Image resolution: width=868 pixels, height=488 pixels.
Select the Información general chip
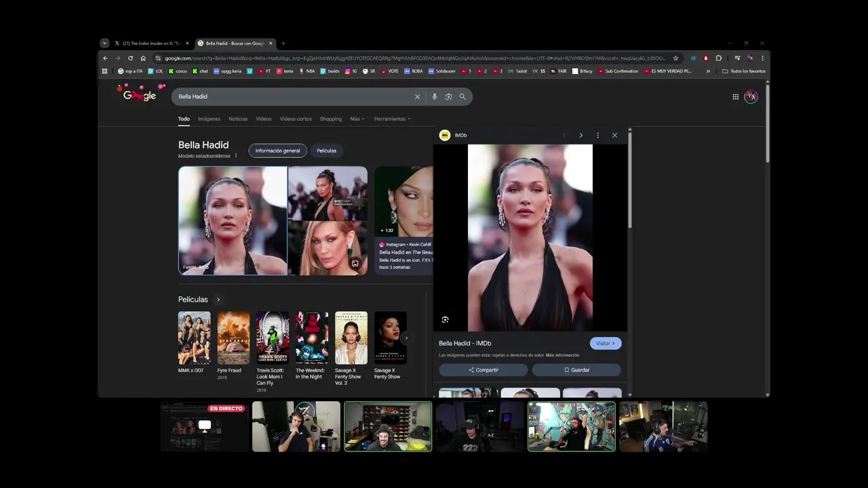277,151
